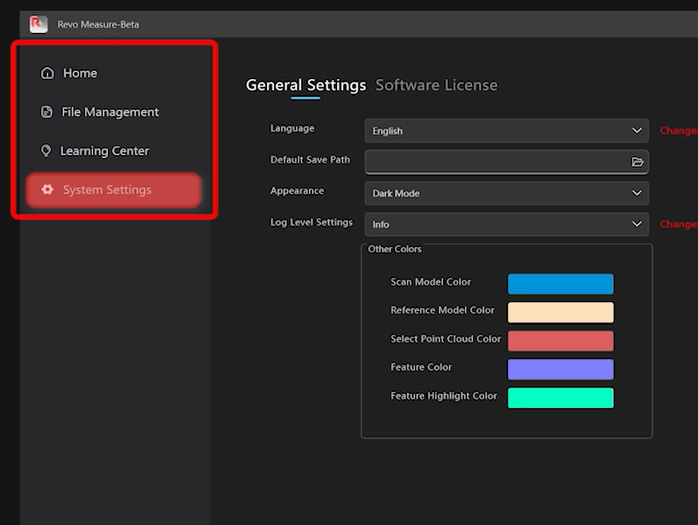The height and width of the screenshot is (525, 698).
Task: Click the red Change link beside Language
Action: click(x=678, y=131)
